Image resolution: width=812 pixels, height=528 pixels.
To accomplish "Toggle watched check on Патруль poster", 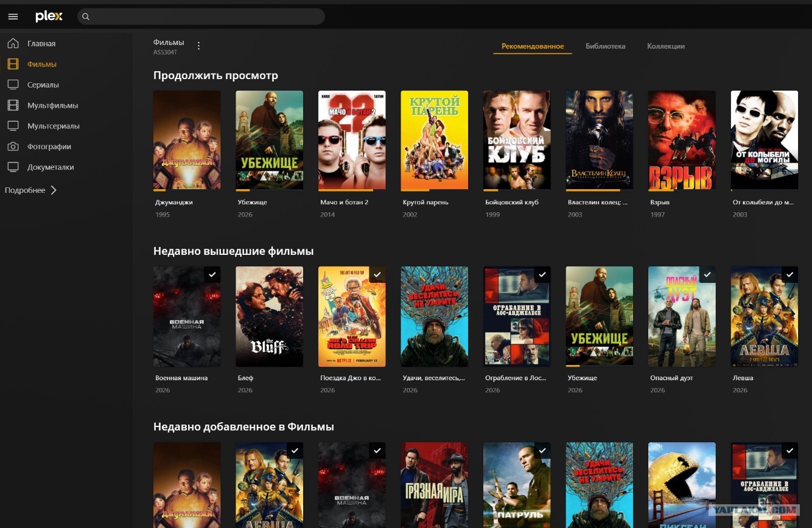I will pos(542,450).
